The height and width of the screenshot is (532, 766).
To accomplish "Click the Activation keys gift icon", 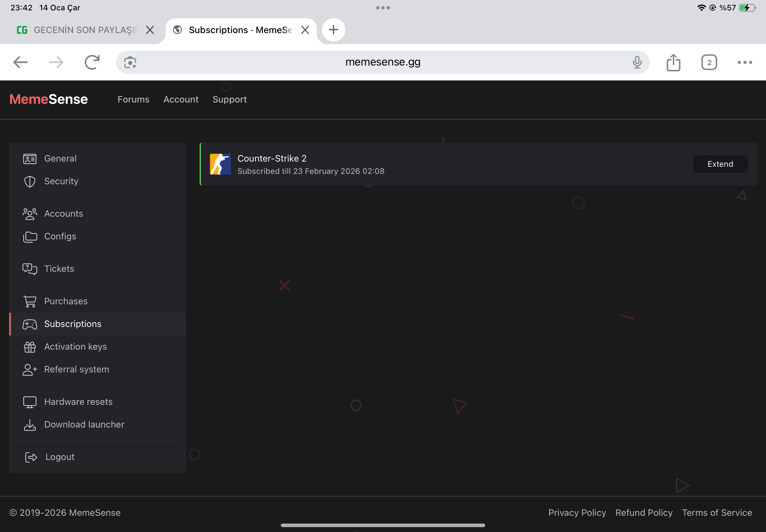I will pyautogui.click(x=30, y=347).
